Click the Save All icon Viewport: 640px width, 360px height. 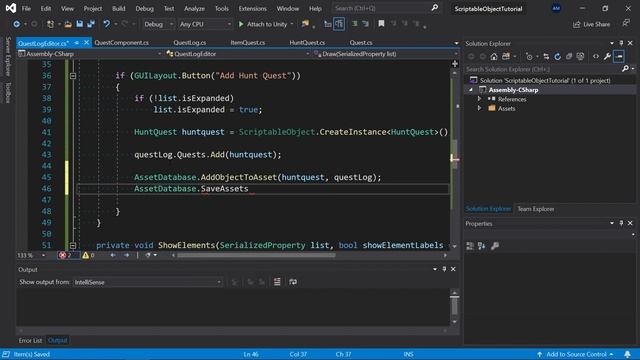[91, 24]
